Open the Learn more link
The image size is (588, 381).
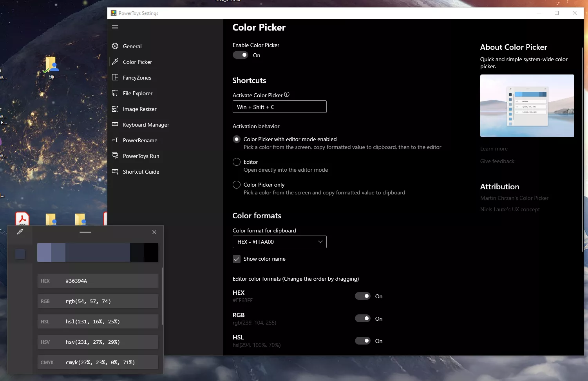[494, 149]
